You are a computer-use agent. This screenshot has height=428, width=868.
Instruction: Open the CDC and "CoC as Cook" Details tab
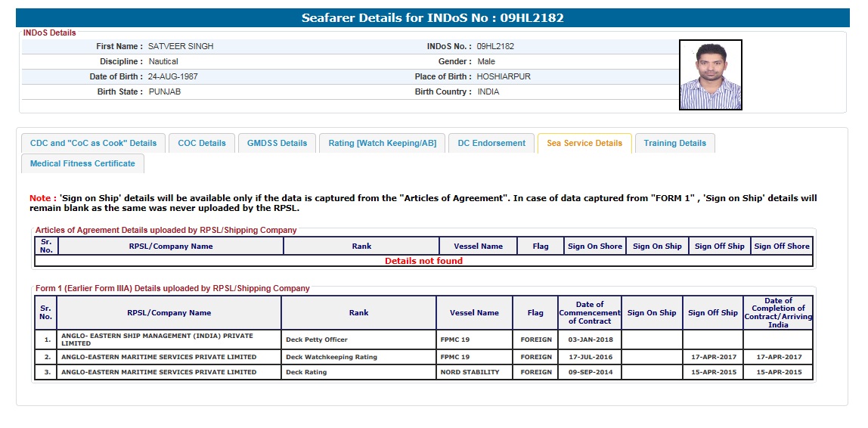point(93,143)
